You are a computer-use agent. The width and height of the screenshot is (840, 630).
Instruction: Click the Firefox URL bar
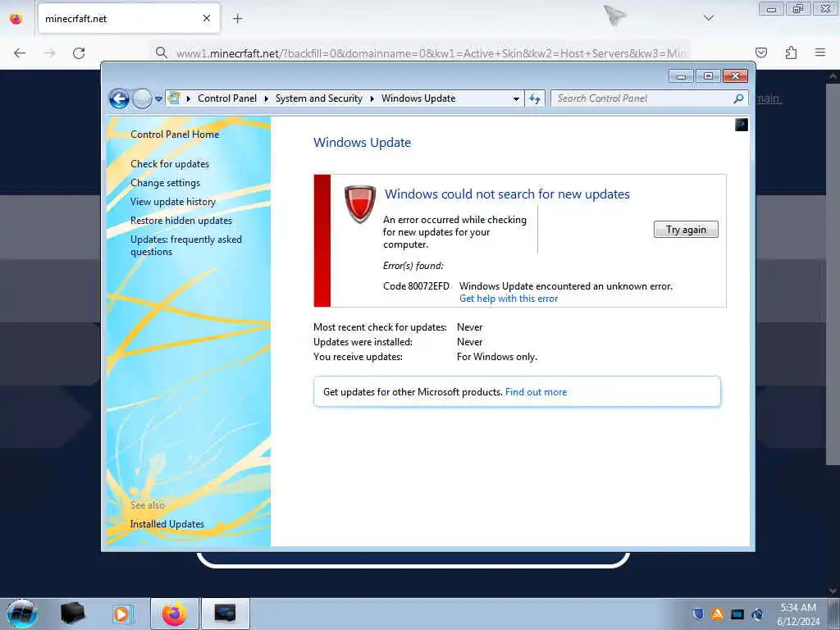click(421, 53)
